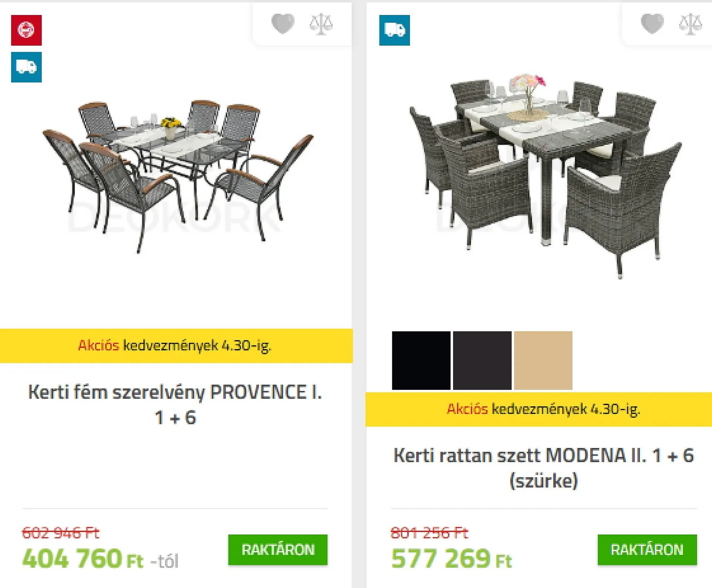The image size is (712, 588).
Task: Choose the dark grey color swatch
Action: pos(482,360)
